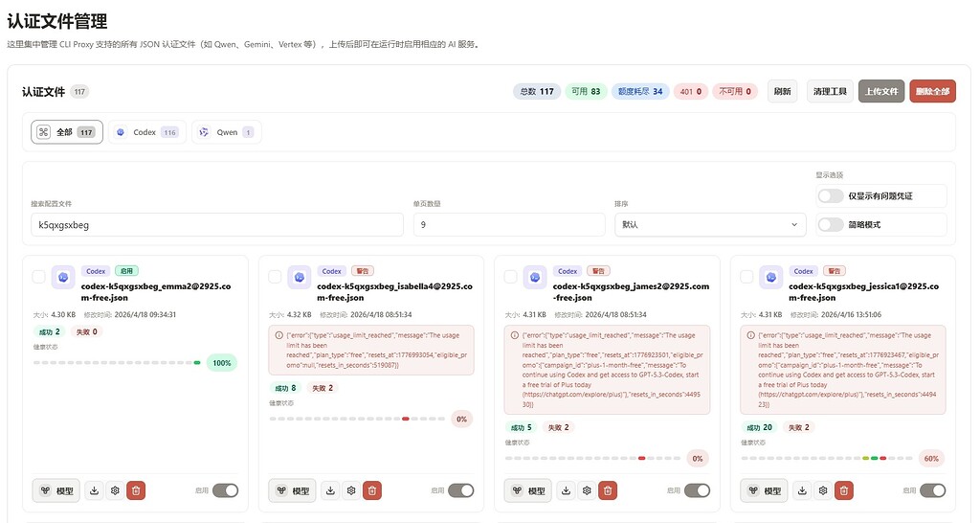Download the isabella4 auth file
This screenshot has height=523, width=980.
[x=330, y=490]
